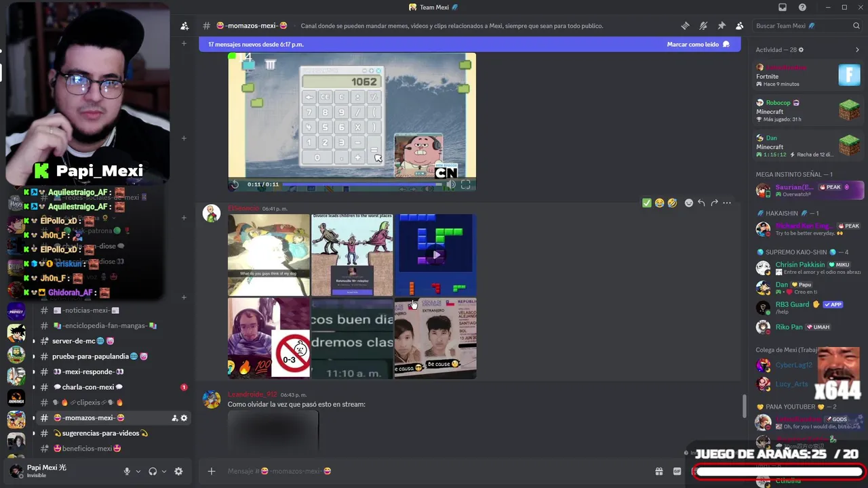Open add reaction smiley picker

click(x=689, y=203)
